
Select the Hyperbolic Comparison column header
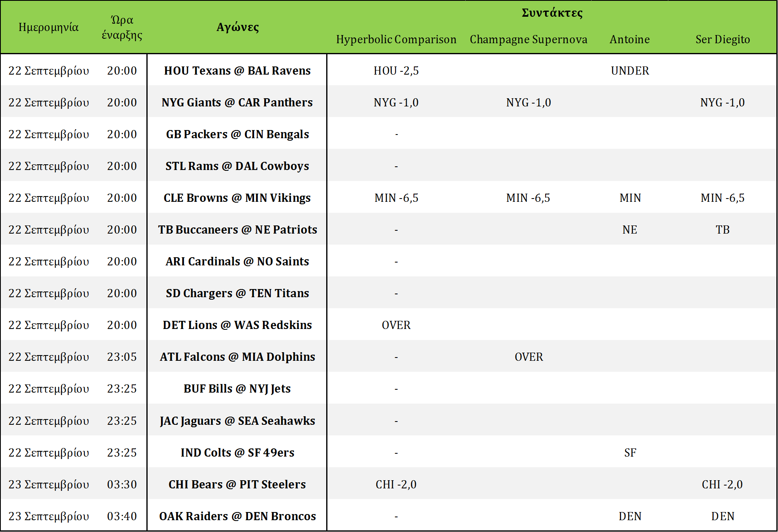pos(396,40)
